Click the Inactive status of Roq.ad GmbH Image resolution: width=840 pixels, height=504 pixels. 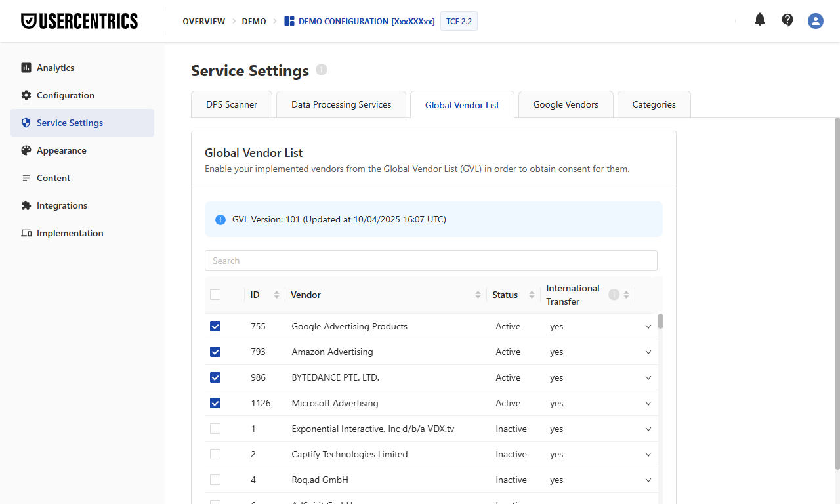511,480
